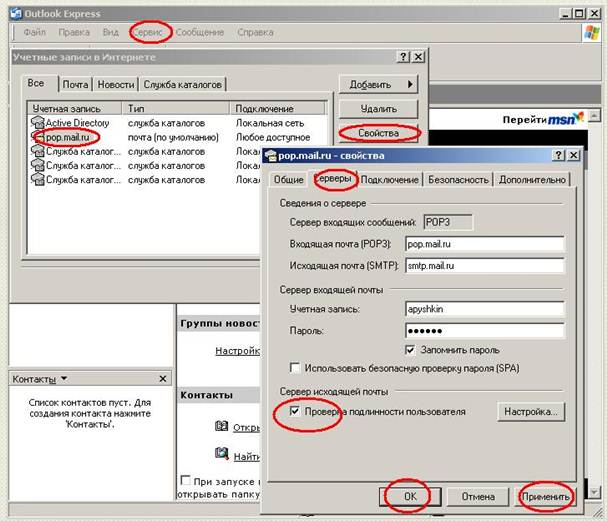Click the Настройка... button
The image size is (607, 521).
531,411
